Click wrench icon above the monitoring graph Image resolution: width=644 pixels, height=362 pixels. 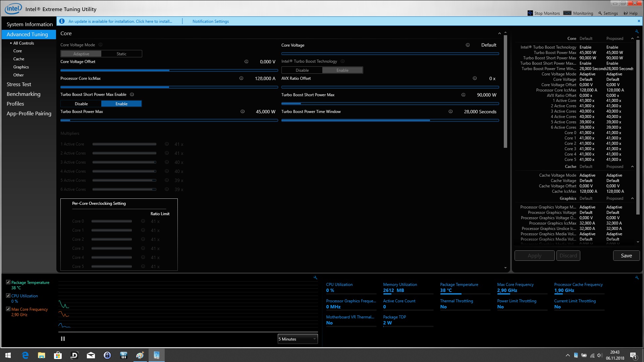[315, 278]
